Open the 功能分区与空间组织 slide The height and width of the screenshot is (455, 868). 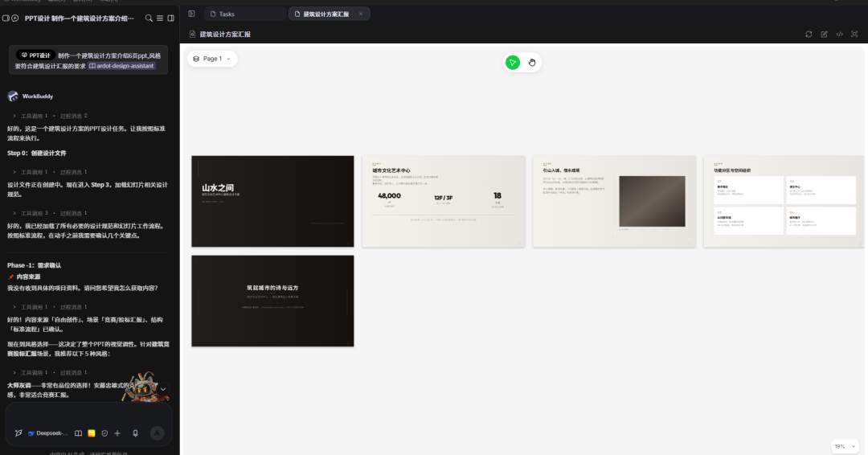point(784,201)
